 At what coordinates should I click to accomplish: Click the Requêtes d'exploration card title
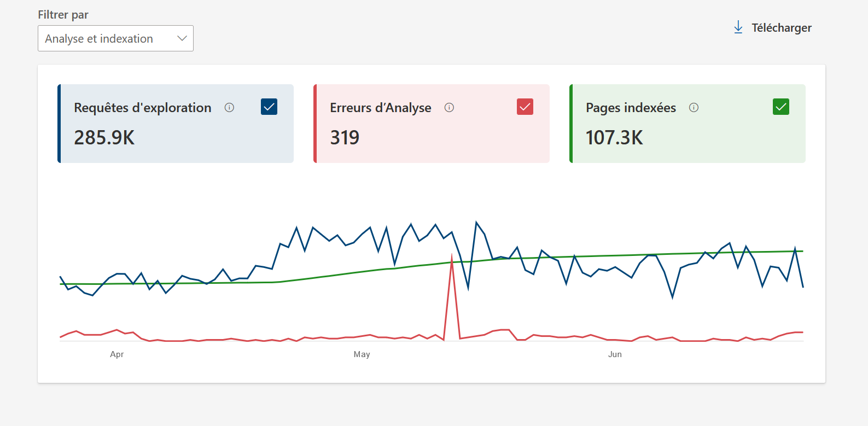pos(143,108)
